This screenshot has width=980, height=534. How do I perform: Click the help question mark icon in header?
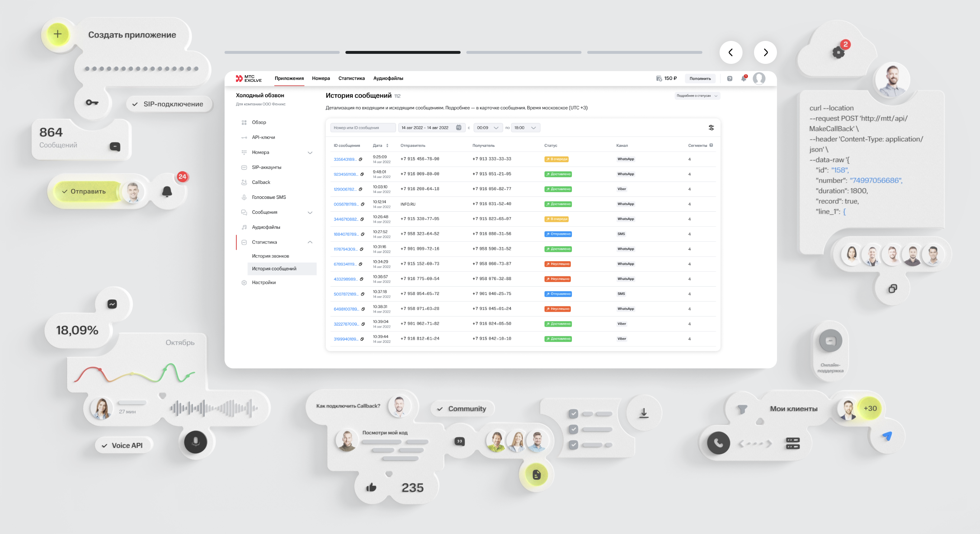pyautogui.click(x=729, y=78)
